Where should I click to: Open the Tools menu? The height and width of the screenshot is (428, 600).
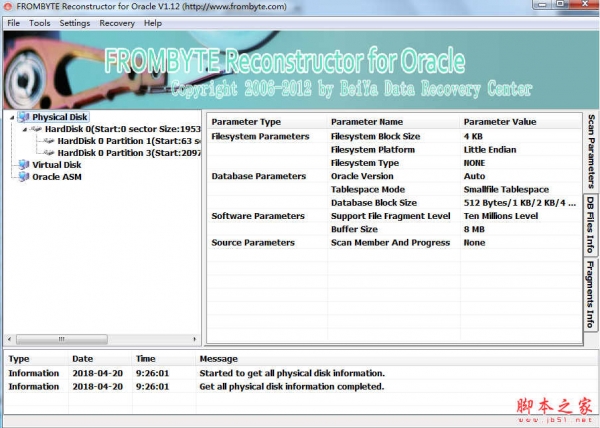40,22
